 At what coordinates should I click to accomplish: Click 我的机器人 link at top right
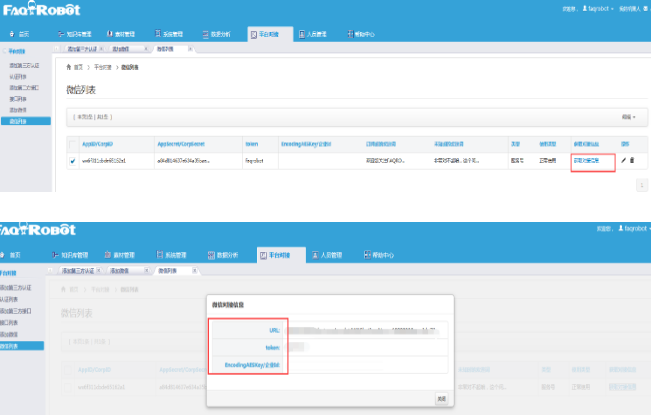pyautogui.click(x=630, y=8)
